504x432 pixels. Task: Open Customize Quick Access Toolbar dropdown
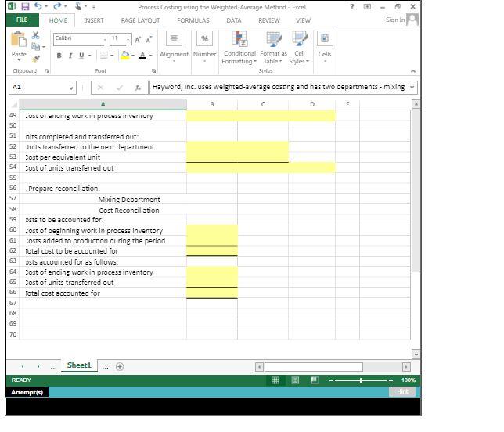click(x=94, y=6)
